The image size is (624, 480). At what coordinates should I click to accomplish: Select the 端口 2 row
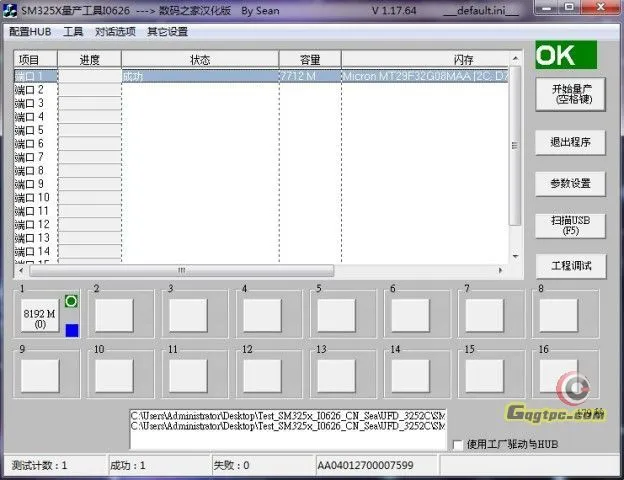pyautogui.click(x=261, y=90)
